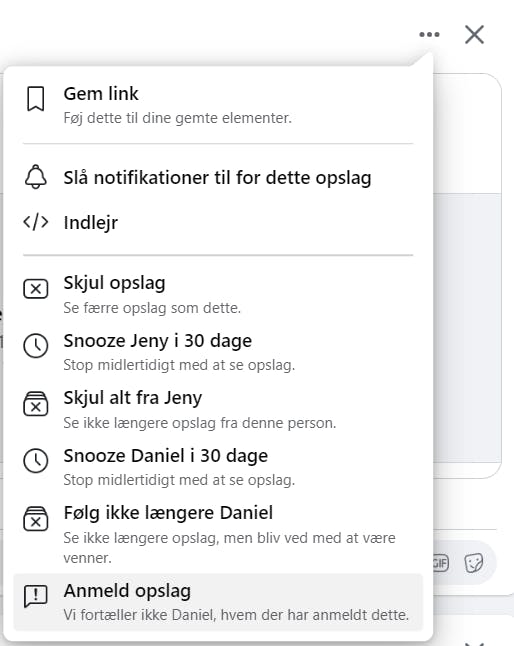Image resolution: width=514 pixels, height=646 pixels.
Task: Select Skjul opslag option
Action: click(x=218, y=294)
